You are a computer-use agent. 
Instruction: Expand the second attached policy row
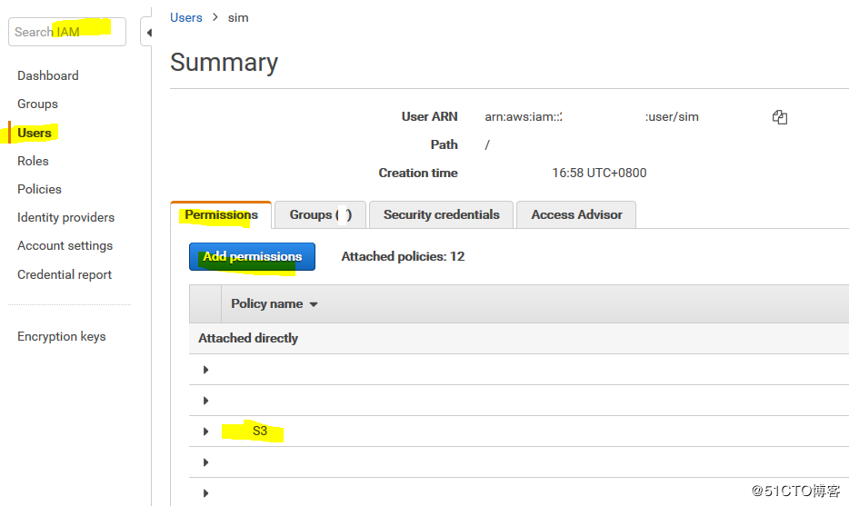(206, 401)
